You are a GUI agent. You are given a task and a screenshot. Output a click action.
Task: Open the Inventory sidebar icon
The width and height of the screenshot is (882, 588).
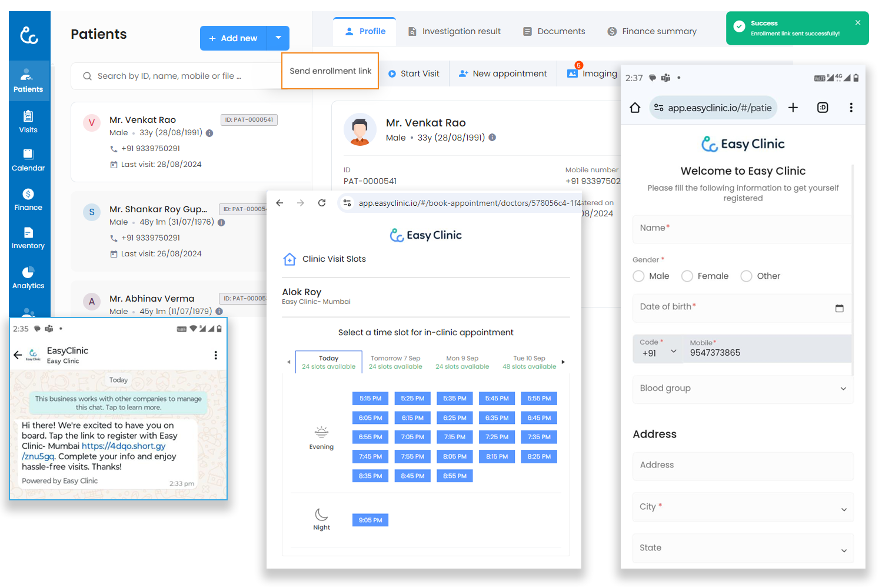click(x=28, y=238)
